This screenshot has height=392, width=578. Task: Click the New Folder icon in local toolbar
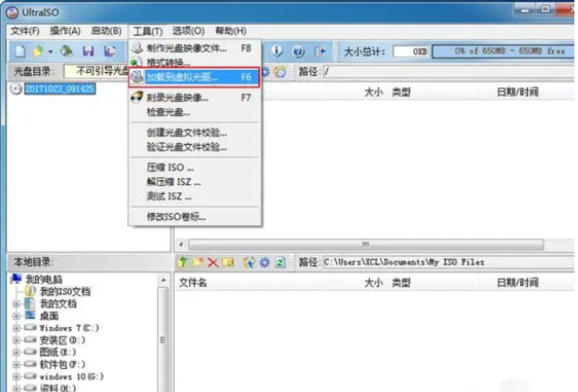tap(198, 262)
